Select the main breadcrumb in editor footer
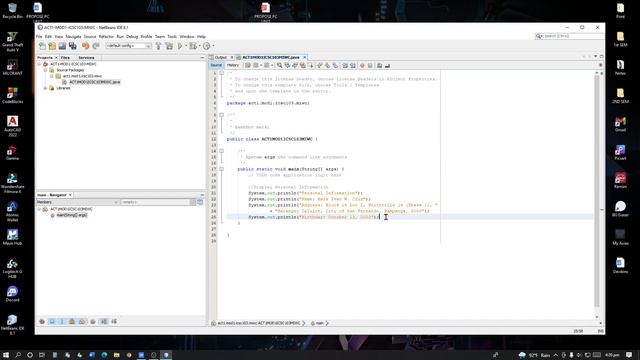640x360 pixels. pyautogui.click(x=319, y=323)
